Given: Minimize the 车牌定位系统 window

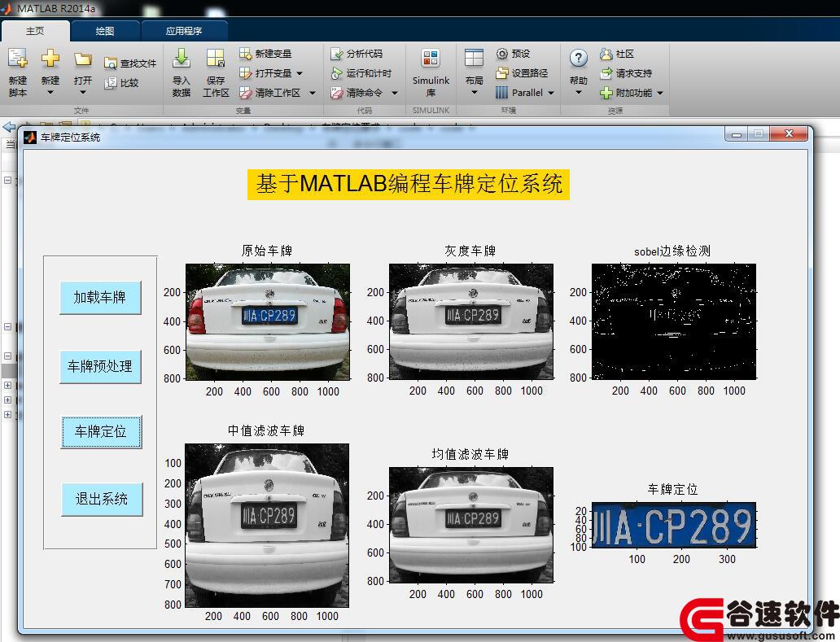Looking at the screenshot, I should coord(736,134).
